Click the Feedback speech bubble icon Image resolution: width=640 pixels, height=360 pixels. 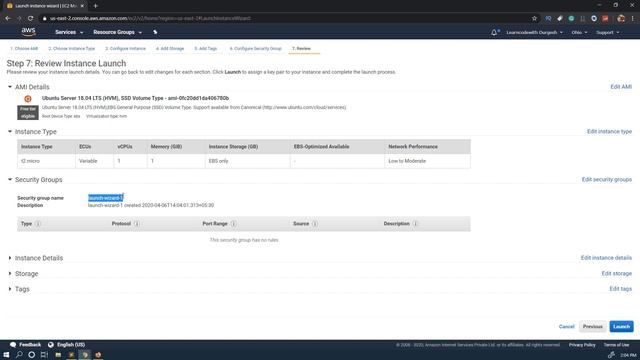click(13, 344)
